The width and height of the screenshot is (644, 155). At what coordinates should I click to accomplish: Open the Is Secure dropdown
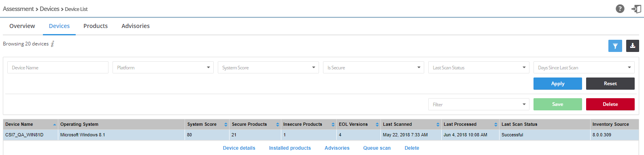tap(374, 67)
